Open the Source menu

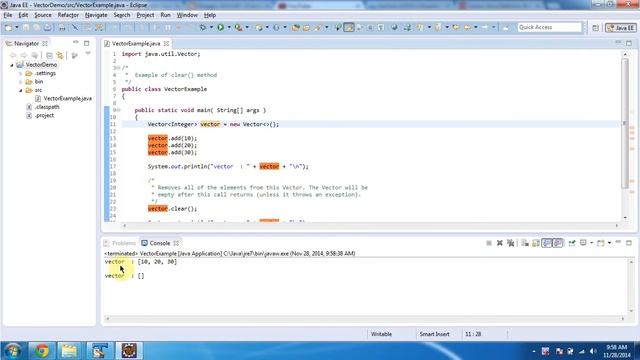(43, 15)
